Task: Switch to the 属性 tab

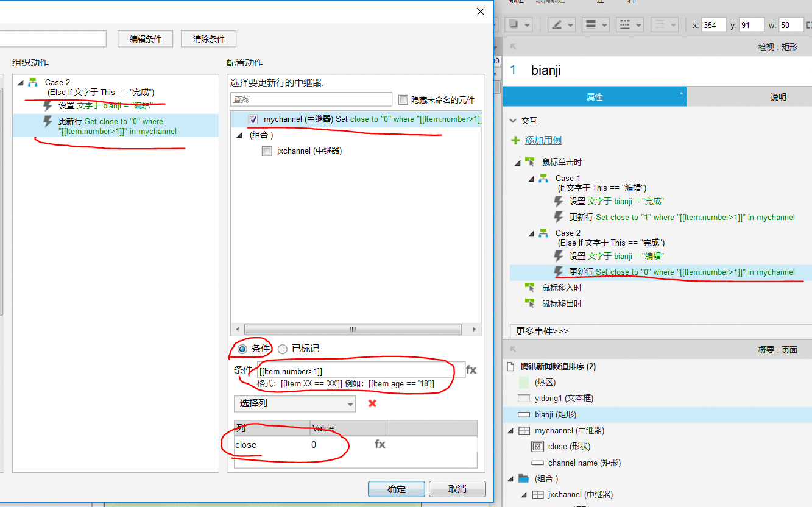Action: coord(594,97)
